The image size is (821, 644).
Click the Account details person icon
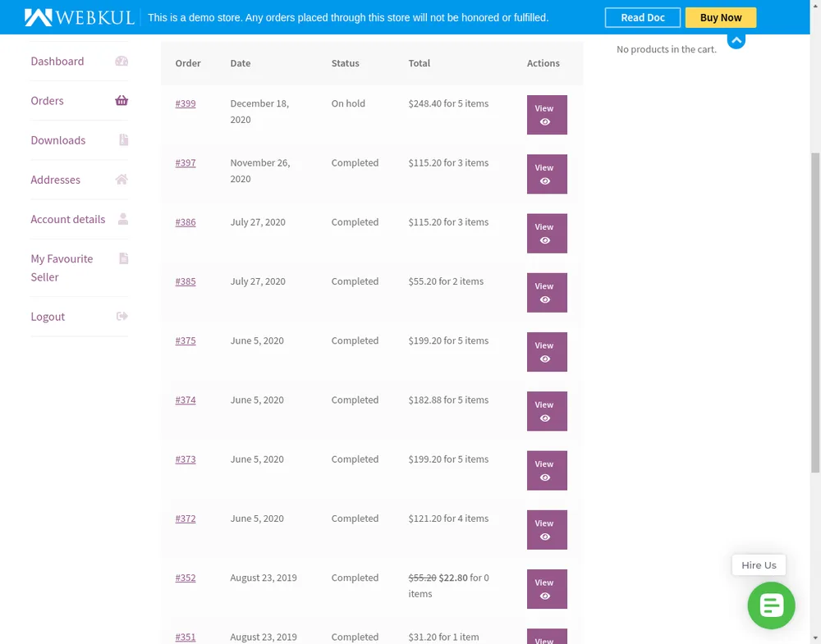pos(123,219)
